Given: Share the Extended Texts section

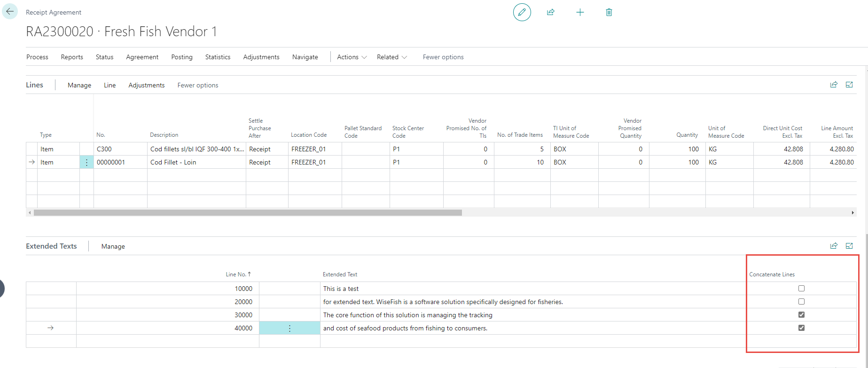Looking at the screenshot, I should (x=834, y=246).
